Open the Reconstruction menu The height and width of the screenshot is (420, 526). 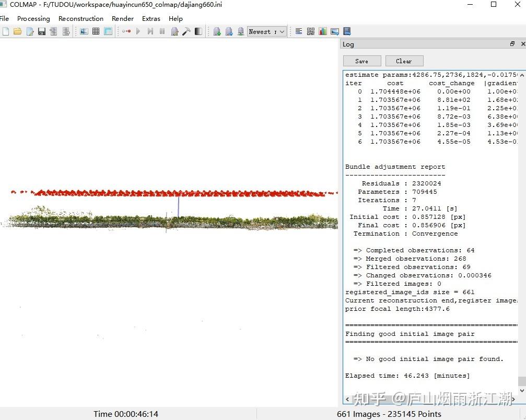[x=81, y=18]
